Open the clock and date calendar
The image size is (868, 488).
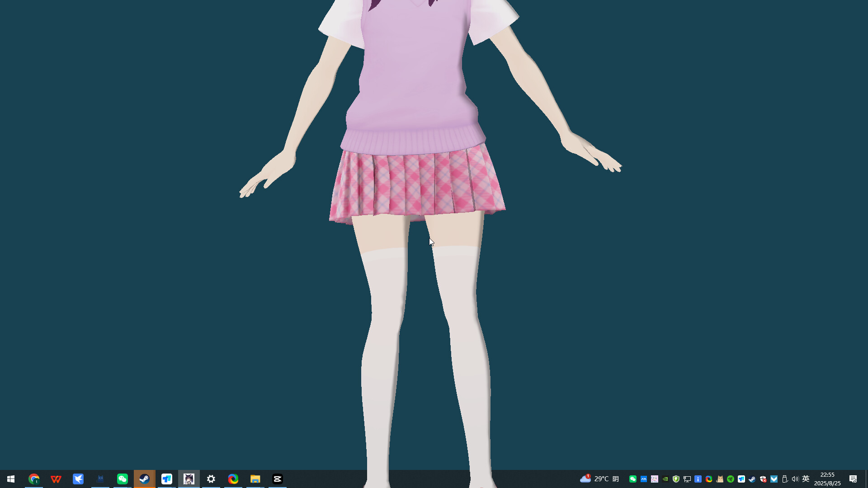coord(827,479)
